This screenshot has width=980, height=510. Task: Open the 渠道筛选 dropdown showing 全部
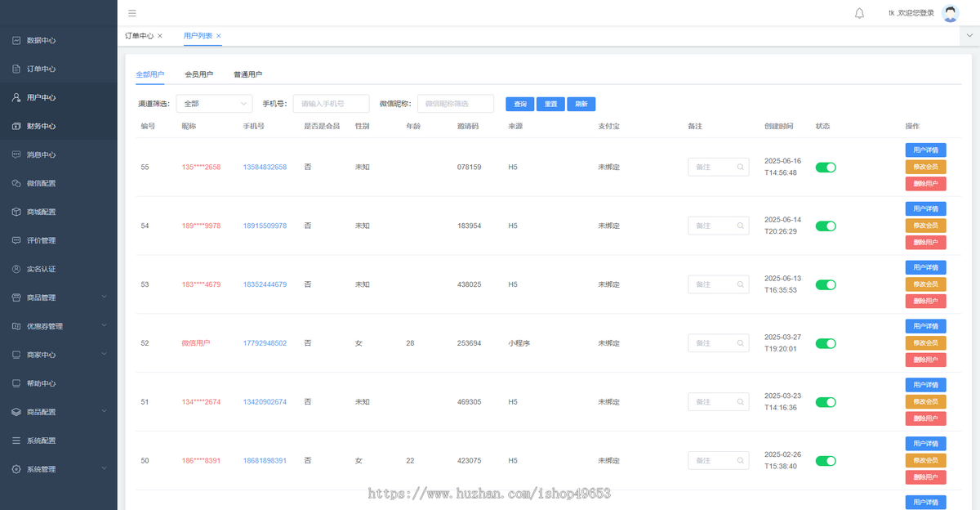[214, 104]
